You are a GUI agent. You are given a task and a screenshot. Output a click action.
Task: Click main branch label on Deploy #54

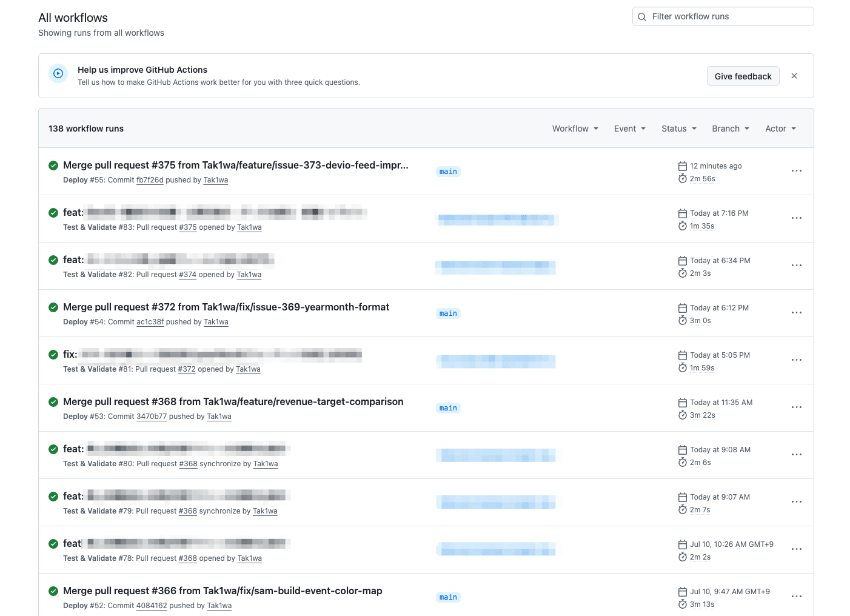[449, 313]
